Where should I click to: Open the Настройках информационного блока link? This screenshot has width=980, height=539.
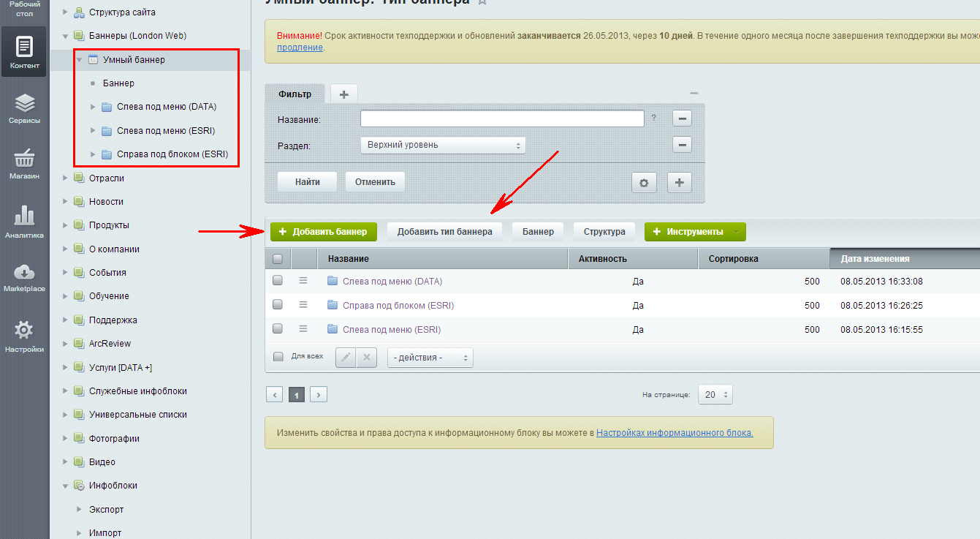675,433
